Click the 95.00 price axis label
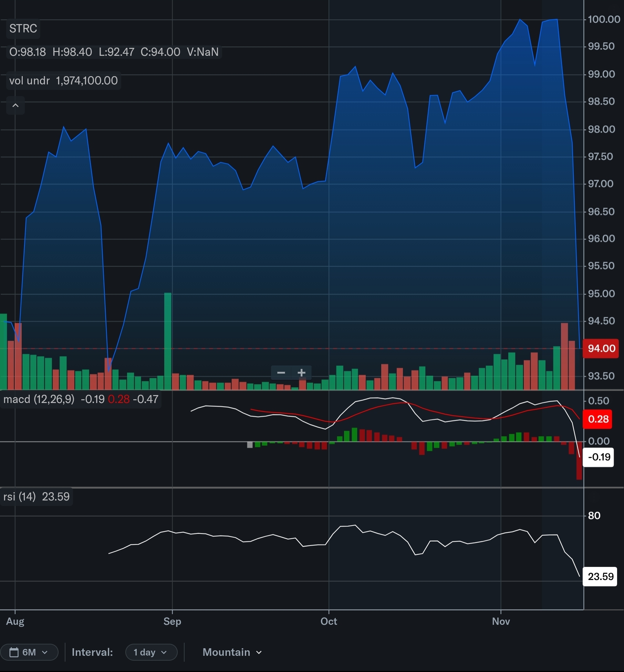Image resolution: width=624 pixels, height=672 pixels. tap(601, 294)
